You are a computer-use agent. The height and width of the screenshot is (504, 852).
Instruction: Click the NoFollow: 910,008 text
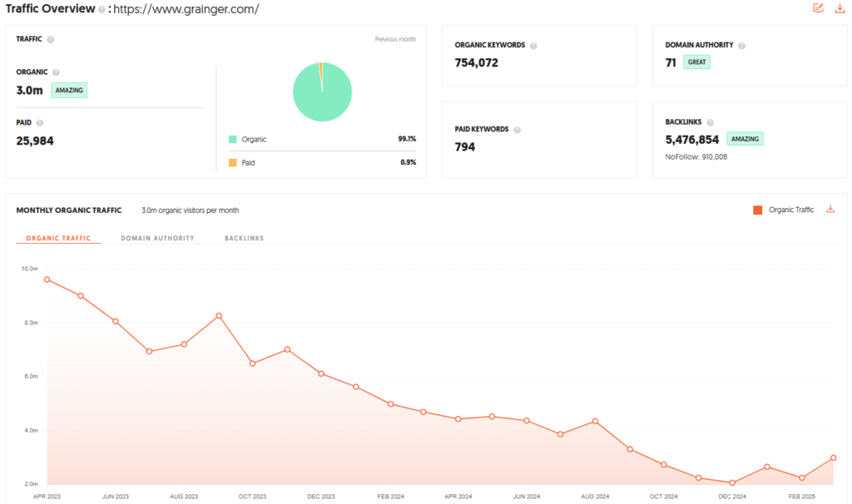click(x=696, y=157)
